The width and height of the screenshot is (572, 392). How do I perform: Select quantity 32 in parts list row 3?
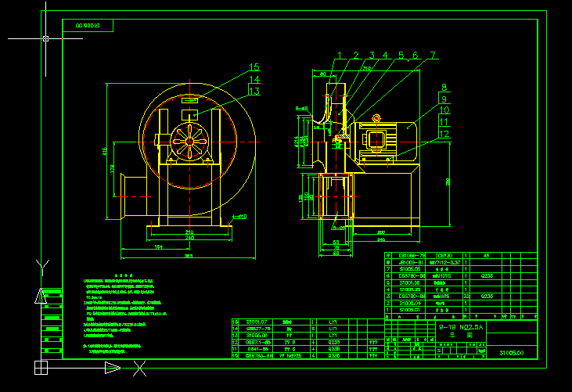point(466,296)
